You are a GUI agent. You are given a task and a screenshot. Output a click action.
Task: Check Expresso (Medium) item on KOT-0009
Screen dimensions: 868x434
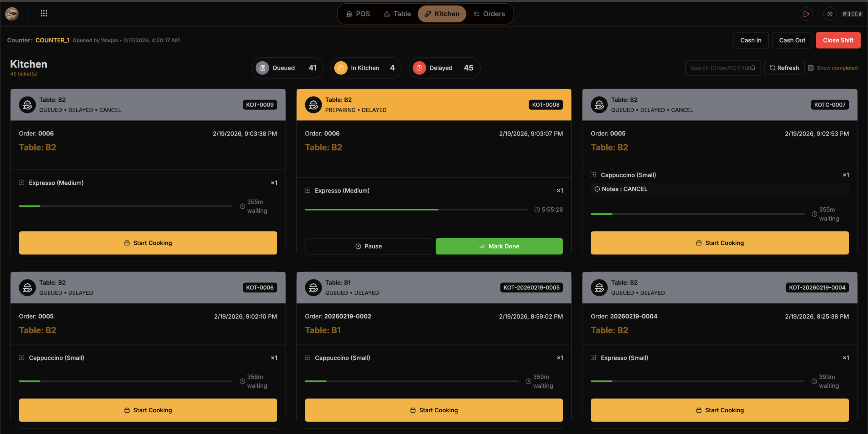pyautogui.click(x=22, y=183)
